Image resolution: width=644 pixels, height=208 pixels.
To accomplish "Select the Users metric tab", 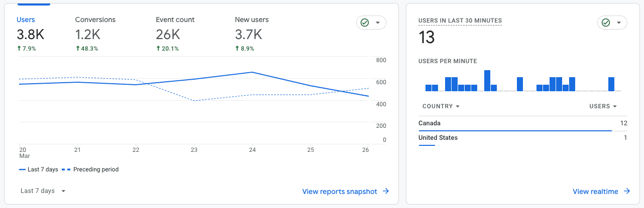I will (x=26, y=20).
